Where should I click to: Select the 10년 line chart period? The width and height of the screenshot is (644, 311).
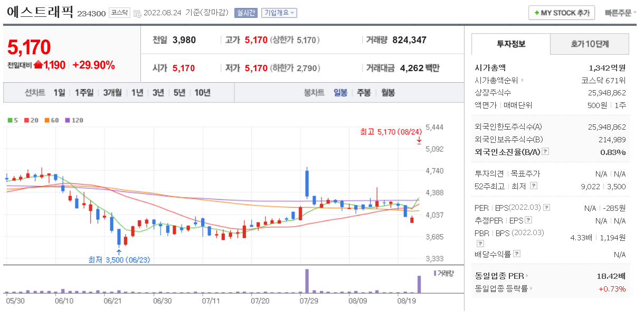pos(202,92)
